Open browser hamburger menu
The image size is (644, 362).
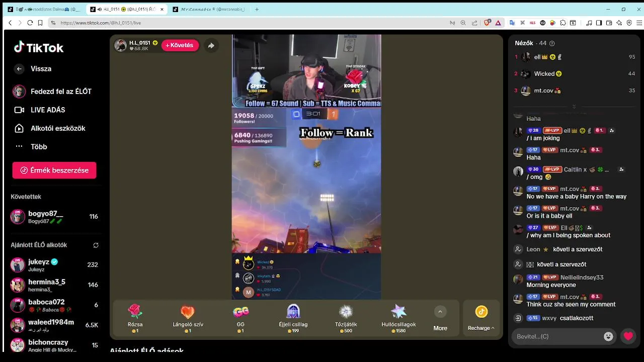(639, 23)
